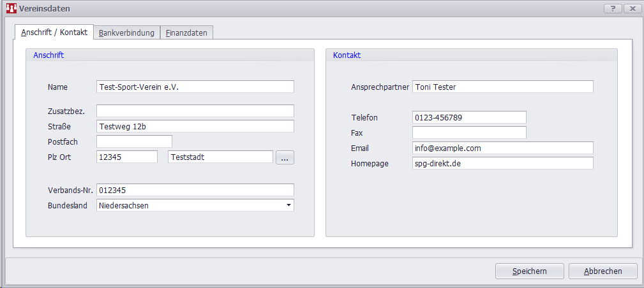Click the help question mark button

tap(612, 9)
